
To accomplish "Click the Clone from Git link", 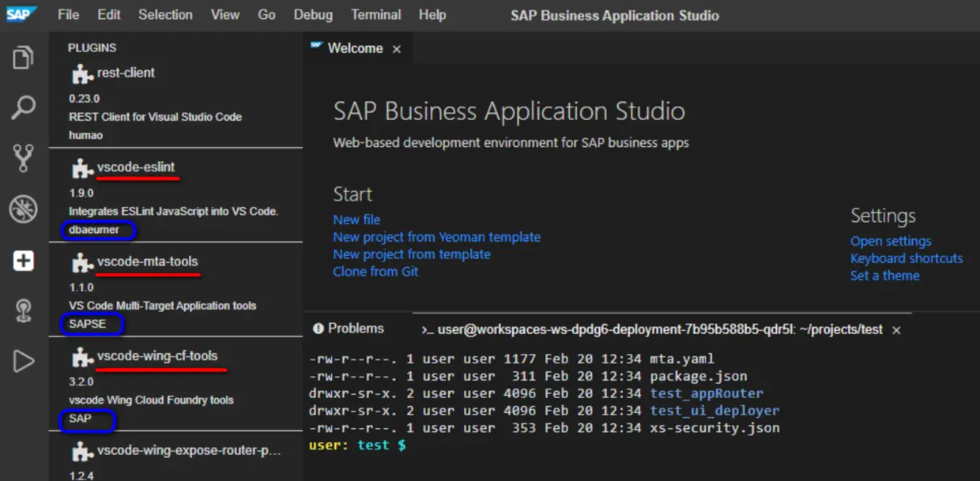I will 375,272.
